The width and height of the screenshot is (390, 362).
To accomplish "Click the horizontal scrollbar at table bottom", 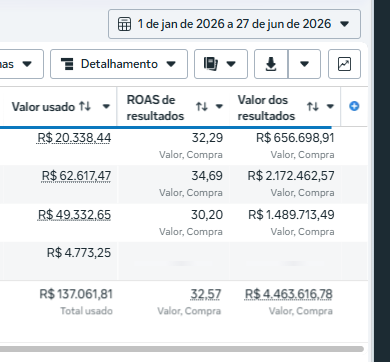I will [x=182, y=349].
